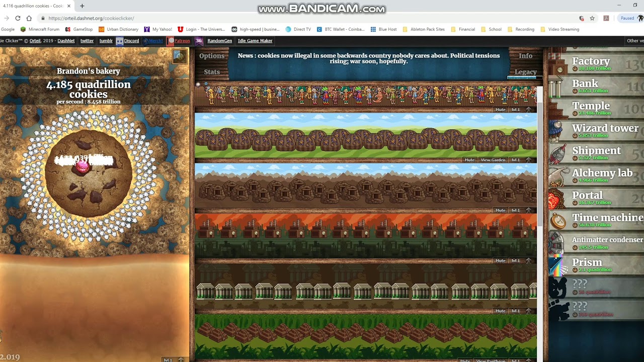This screenshot has height=362, width=644.
Task: Mute the Farm building row
Action: [469, 160]
